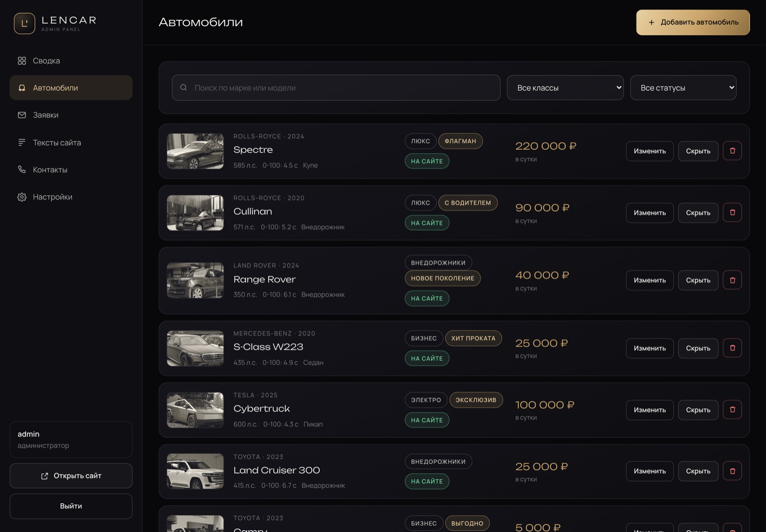This screenshot has width=766, height=532.
Task: Hide the Range Rover listing
Action: pyautogui.click(x=698, y=280)
